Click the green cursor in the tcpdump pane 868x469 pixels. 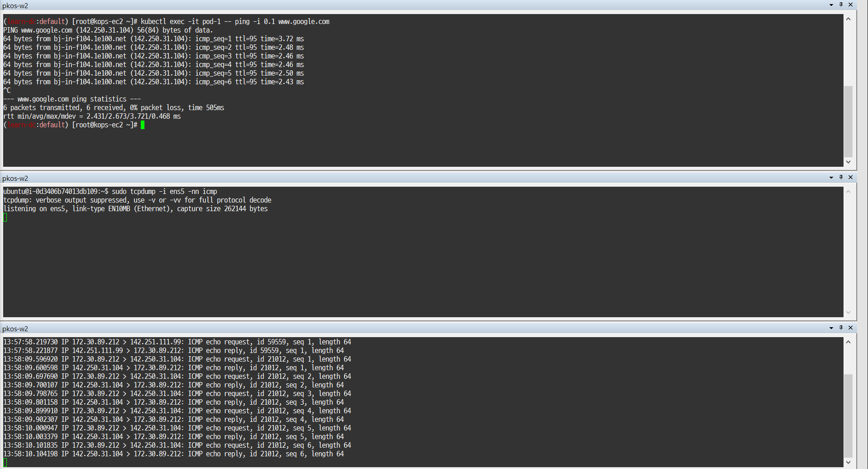tap(5, 218)
